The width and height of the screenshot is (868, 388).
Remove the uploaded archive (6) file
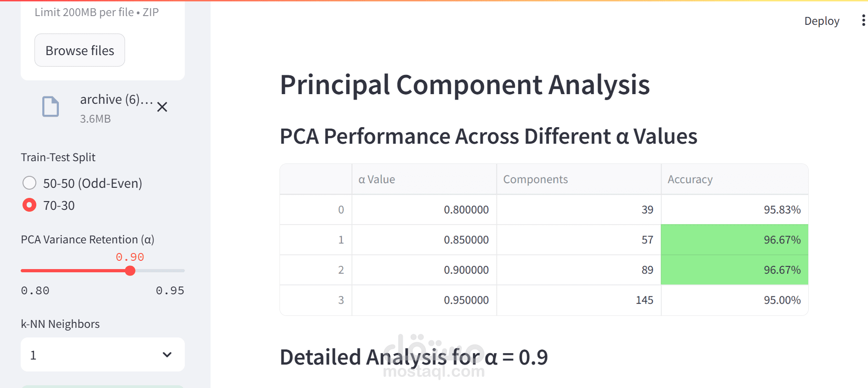[162, 107]
